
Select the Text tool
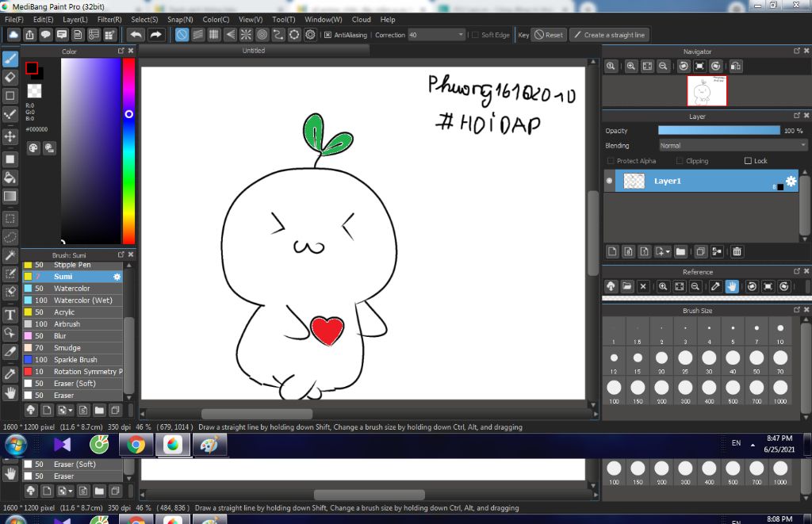(x=10, y=315)
